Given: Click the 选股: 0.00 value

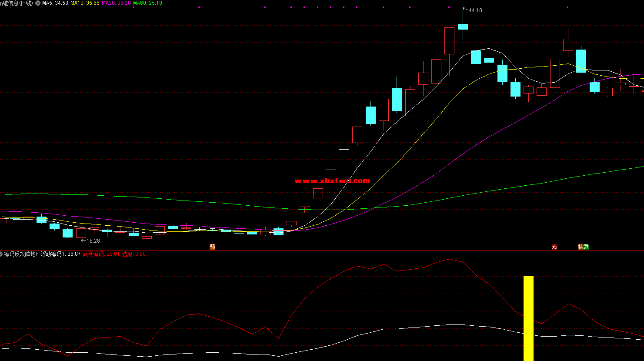Looking at the screenshot, I should point(133,254).
